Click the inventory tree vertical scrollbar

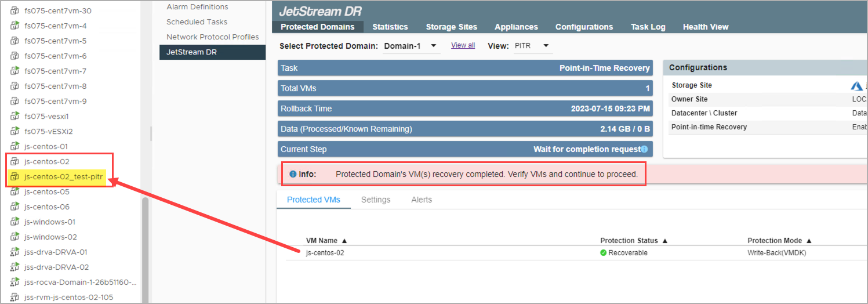click(x=146, y=249)
